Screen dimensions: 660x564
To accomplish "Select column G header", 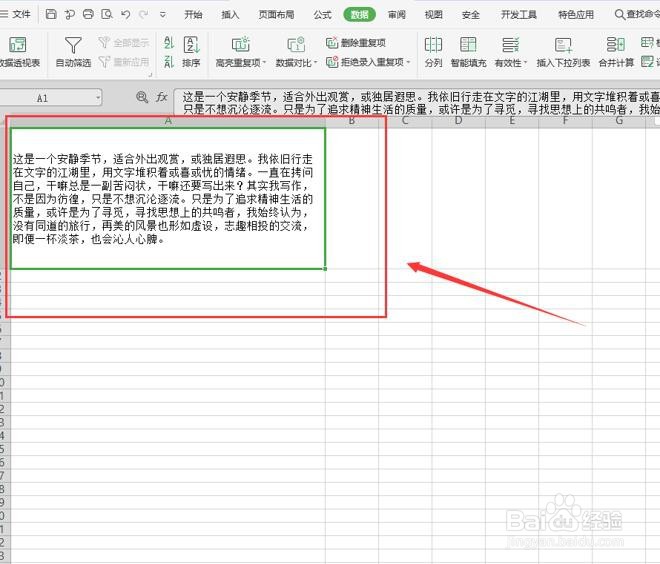I will pos(619,122).
